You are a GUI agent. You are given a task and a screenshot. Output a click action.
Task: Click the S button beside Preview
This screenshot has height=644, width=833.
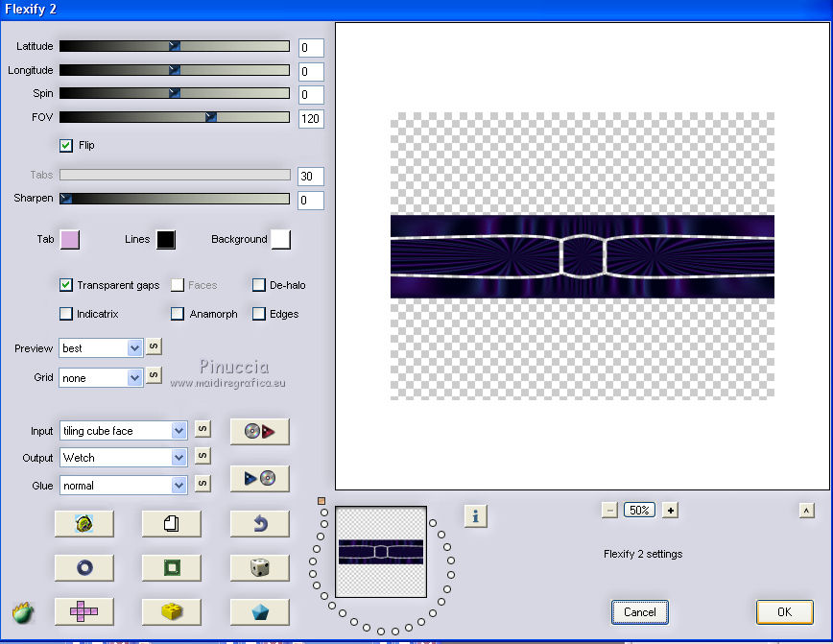point(154,346)
